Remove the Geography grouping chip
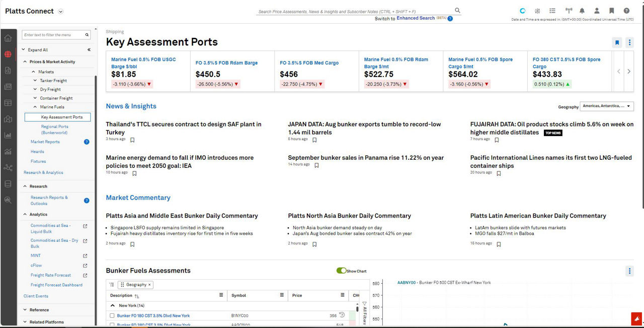Viewport: 644px width, 328px height. pos(149,285)
